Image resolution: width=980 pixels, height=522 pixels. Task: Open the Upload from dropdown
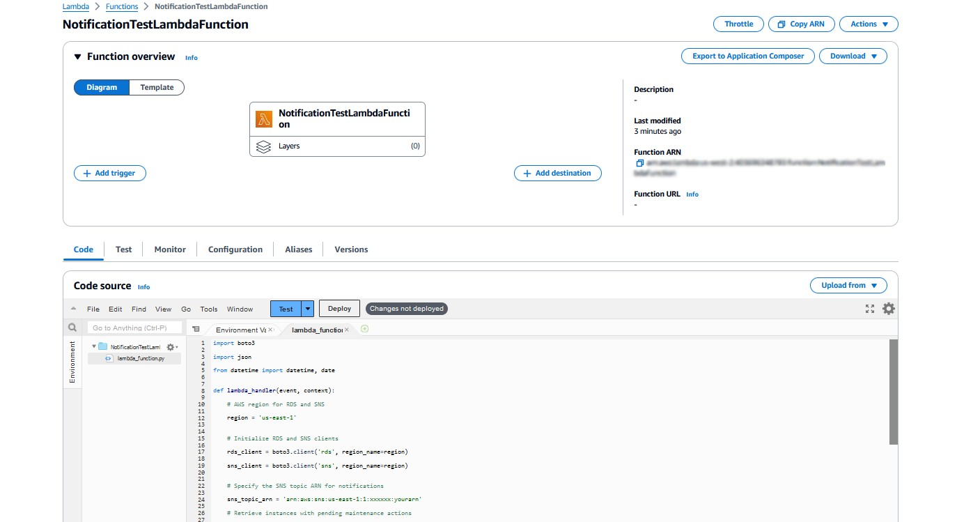848,286
